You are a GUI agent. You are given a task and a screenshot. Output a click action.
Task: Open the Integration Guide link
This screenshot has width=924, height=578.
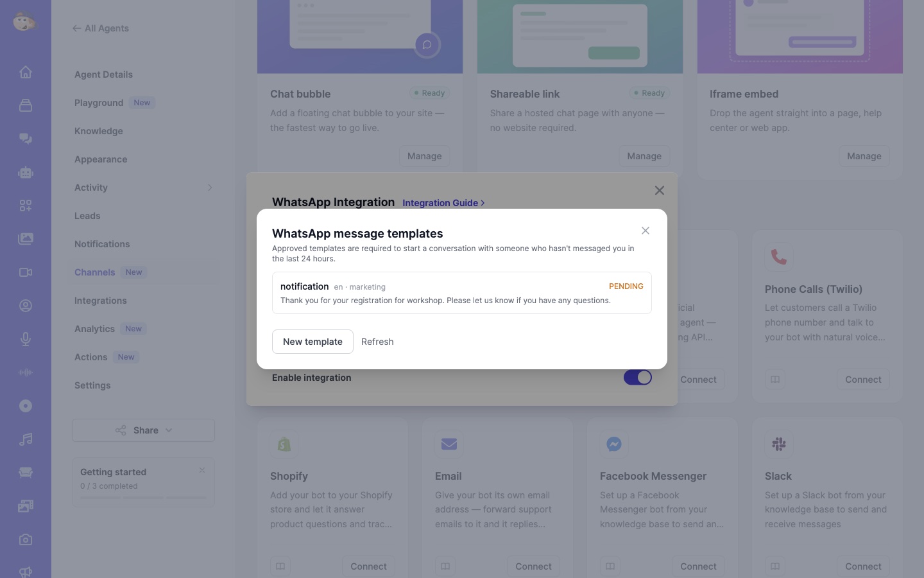click(443, 203)
